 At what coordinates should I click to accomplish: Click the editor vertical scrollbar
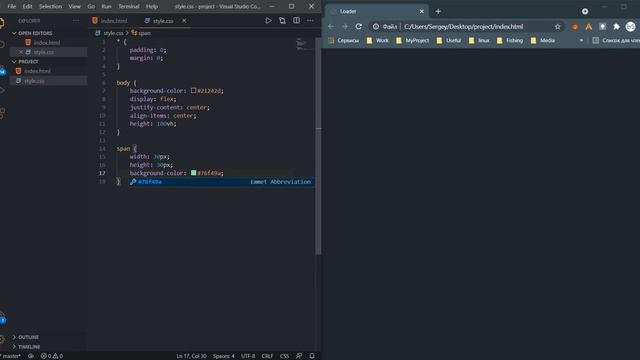click(x=318, y=145)
